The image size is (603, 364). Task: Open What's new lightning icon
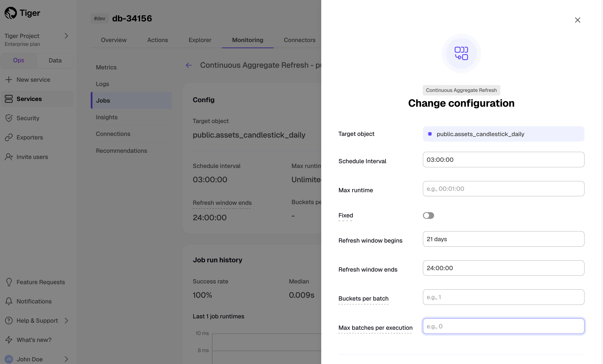pyautogui.click(x=9, y=340)
